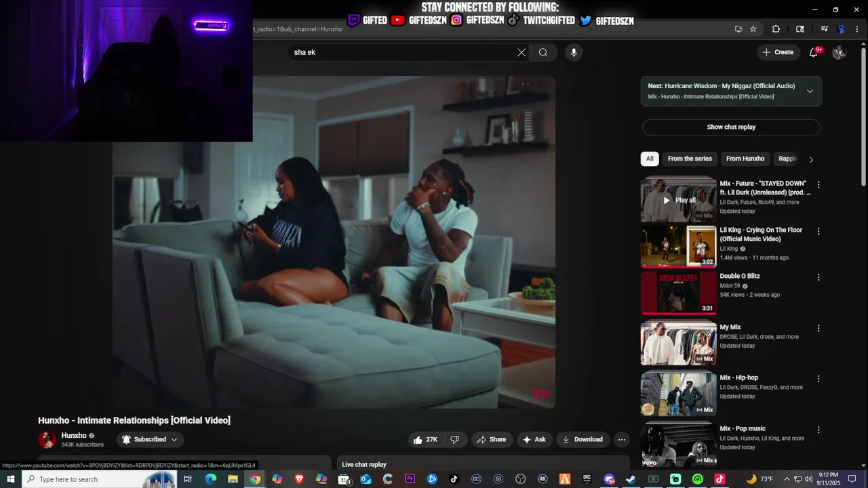Screen dimensions: 868x488
Task: Open the Chrome profile avatar
Action: tap(842, 29)
